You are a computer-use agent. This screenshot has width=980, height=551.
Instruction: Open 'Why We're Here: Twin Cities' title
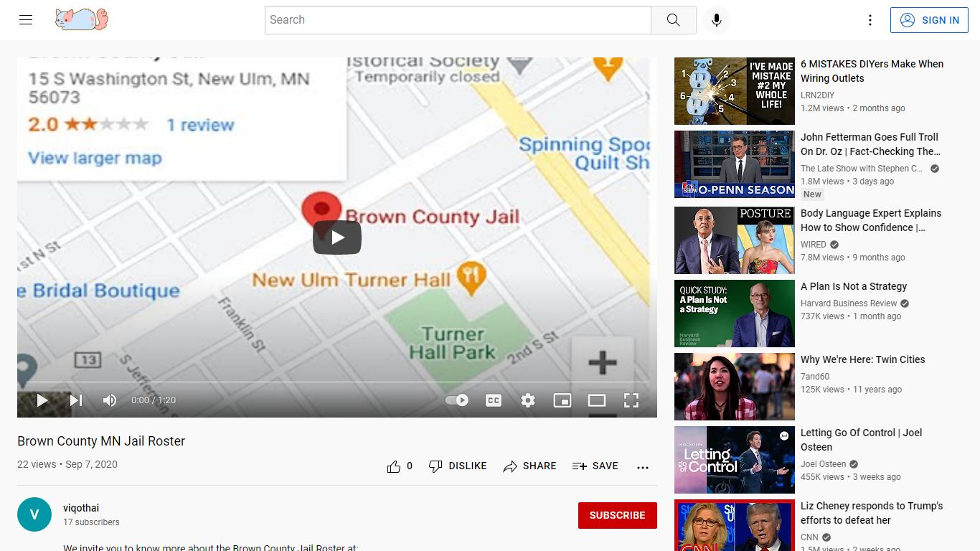click(863, 359)
